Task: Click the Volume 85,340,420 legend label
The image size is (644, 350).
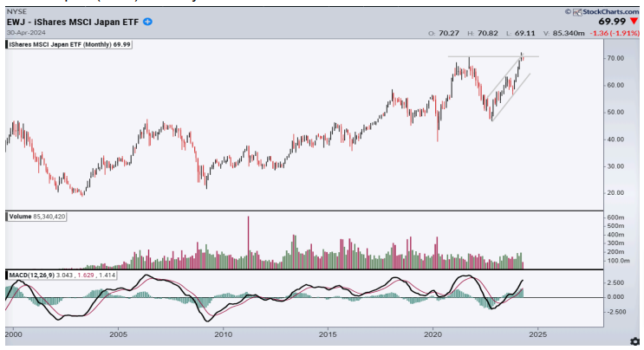Action: [37, 217]
